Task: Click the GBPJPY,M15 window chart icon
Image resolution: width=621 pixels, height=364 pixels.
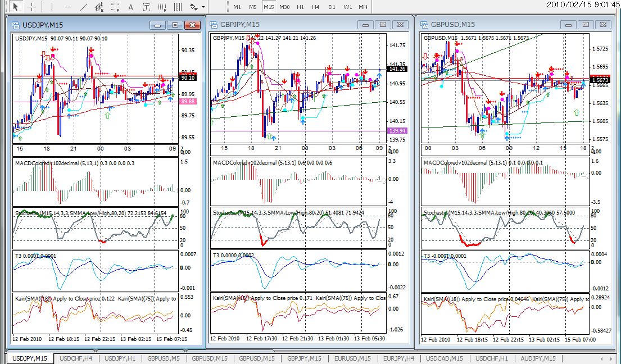Action: [x=214, y=25]
